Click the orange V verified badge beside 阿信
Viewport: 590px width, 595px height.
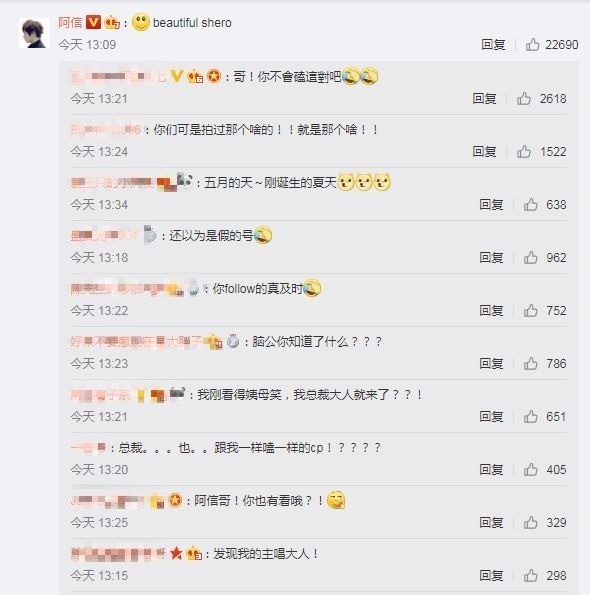(x=93, y=22)
